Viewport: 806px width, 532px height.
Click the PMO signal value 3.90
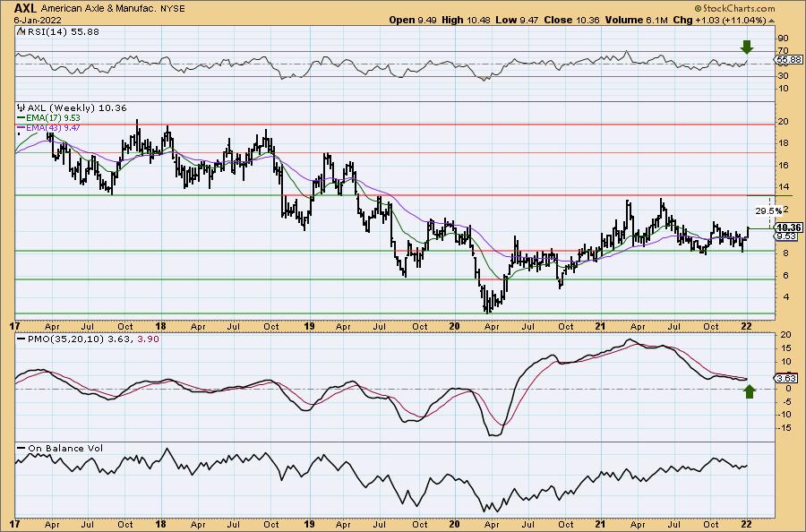tap(149, 339)
